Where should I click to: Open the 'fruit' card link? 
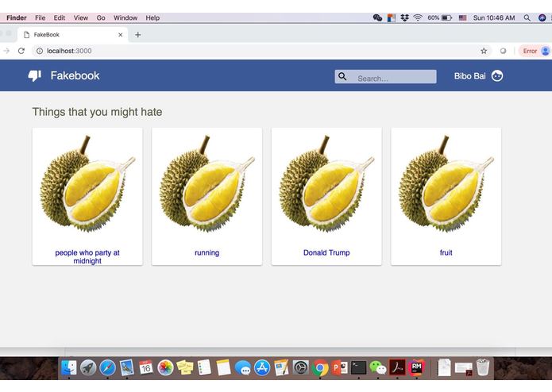(446, 252)
